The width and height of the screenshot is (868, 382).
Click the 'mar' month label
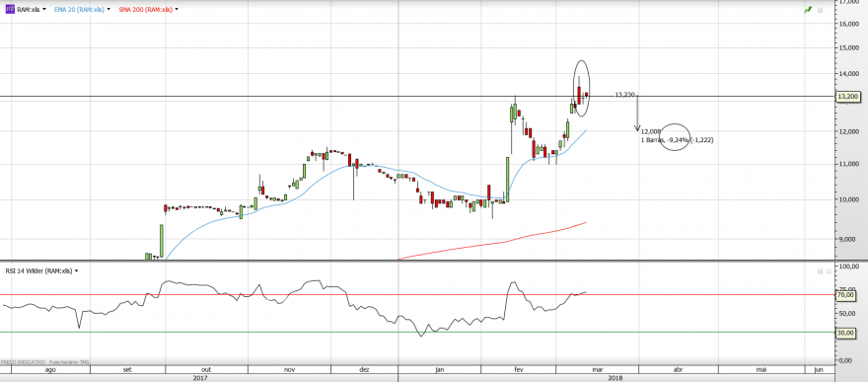pyautogui.click(x=598, y=369)
